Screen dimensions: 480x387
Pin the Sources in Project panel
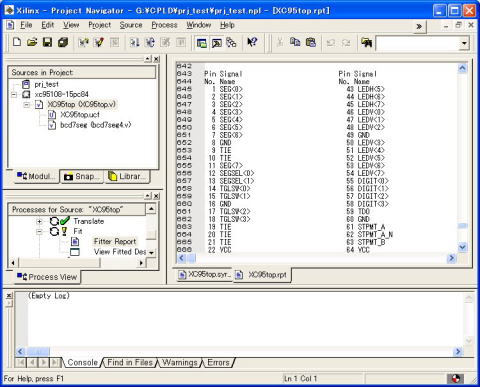click(148, 59)
